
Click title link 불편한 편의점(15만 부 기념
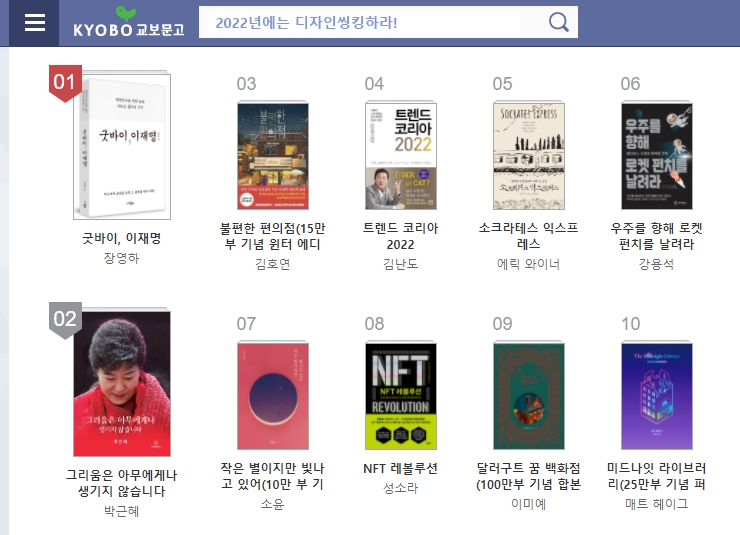click(273, 236)
